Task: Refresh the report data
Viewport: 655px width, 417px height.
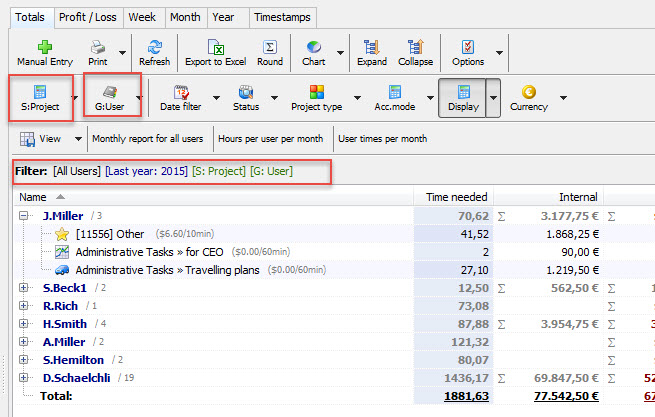Action: [x=154, y=47]
